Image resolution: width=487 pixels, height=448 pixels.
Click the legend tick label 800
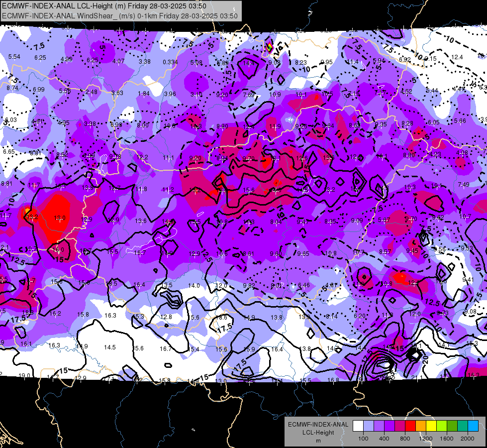point(405,439)
